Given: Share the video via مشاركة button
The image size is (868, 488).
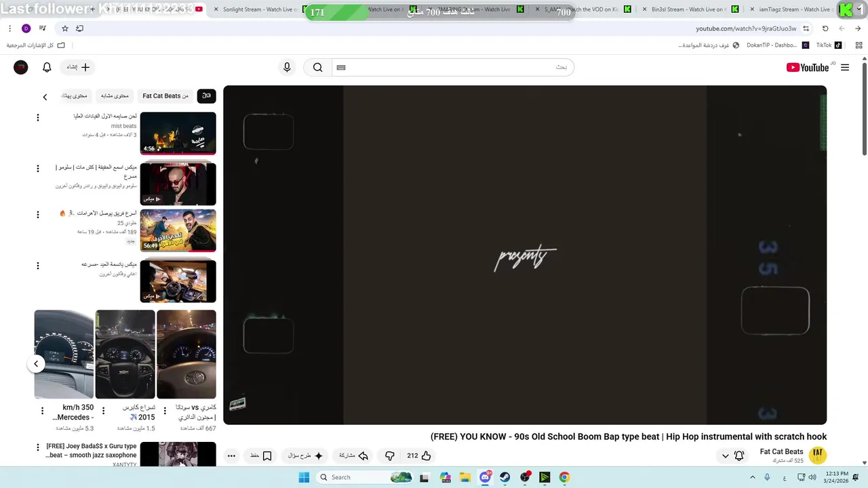Looking at the screenshot, I should tap(354, 455).
